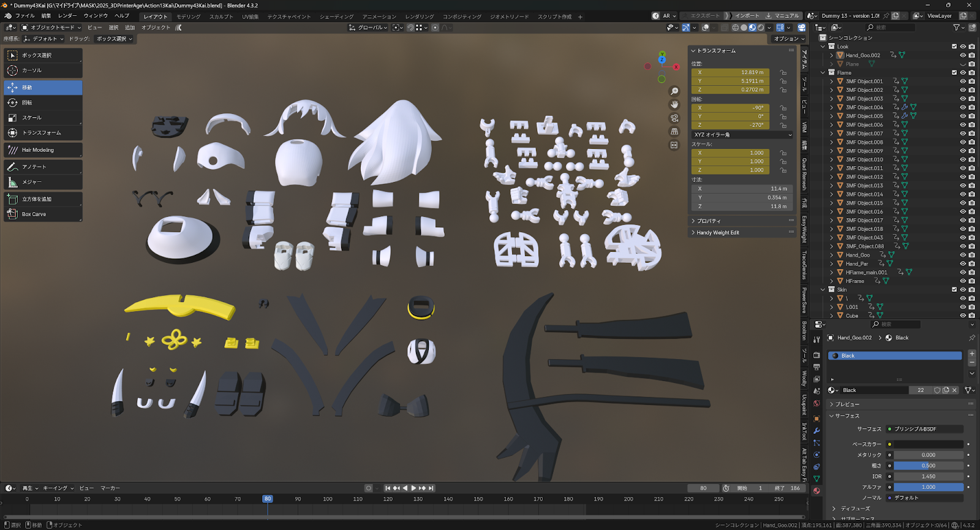This screenshot has width=980, height=530.
Task: Expand the プロパティ panel section
Action: pyautogui.click(x=709, y=221)
